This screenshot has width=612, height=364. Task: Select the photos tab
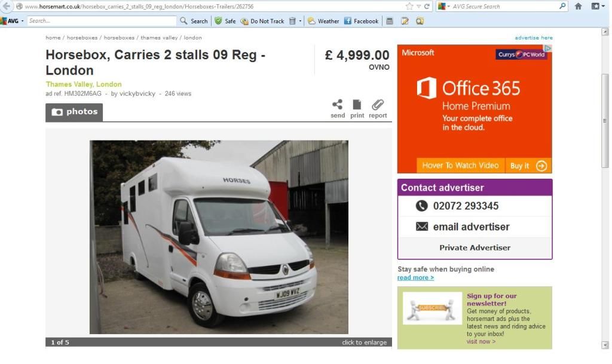(74, 112)
